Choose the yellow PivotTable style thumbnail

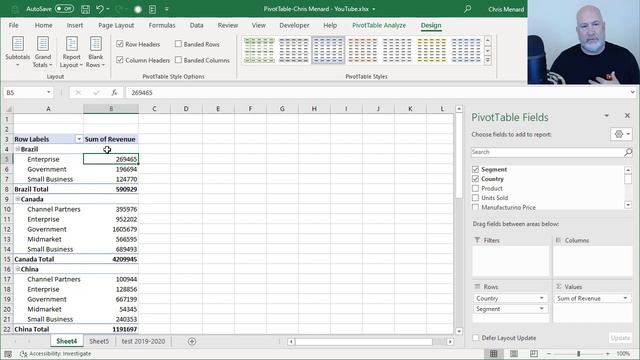pyautogui.click(x=431, y=50)
